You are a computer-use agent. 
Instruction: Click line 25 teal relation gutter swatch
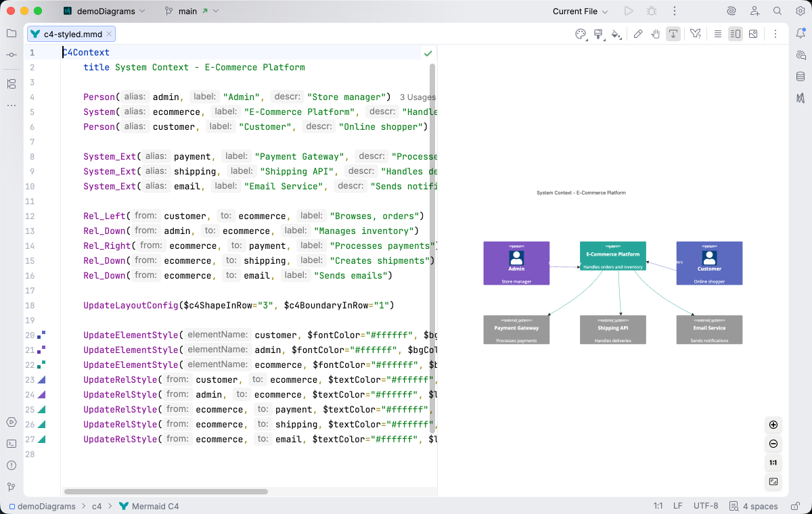tap(41, 409)
